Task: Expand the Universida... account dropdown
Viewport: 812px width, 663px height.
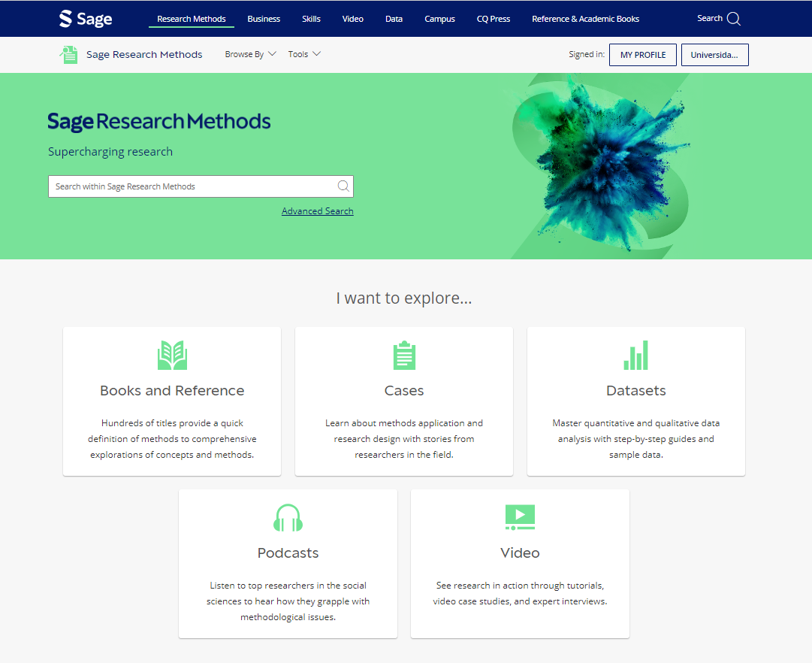Action: click(x=714, y=54)
